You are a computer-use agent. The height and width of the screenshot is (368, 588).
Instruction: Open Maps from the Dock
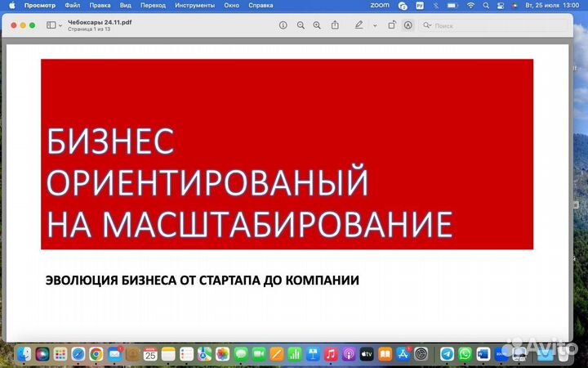(x=204, y=354)
